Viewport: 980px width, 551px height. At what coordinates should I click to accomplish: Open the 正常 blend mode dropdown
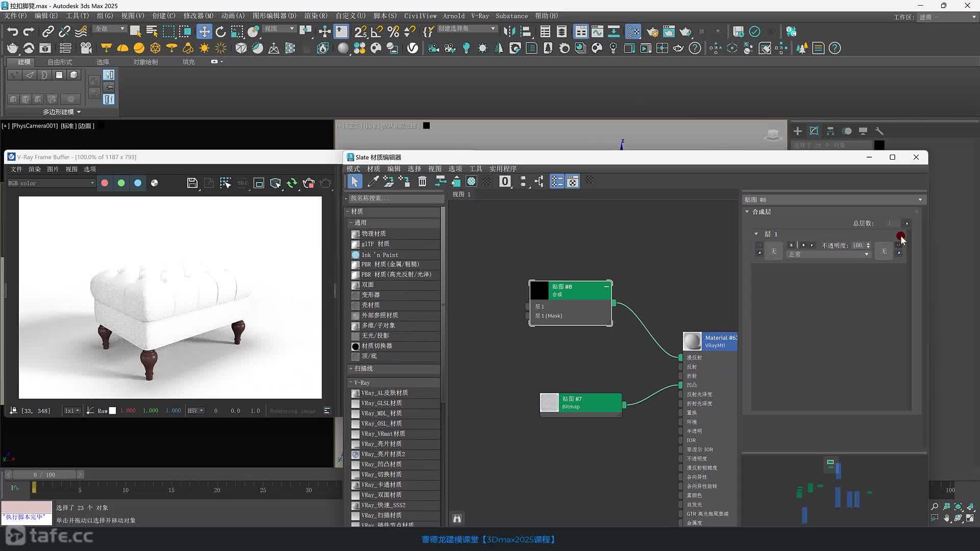pos(828,254)
